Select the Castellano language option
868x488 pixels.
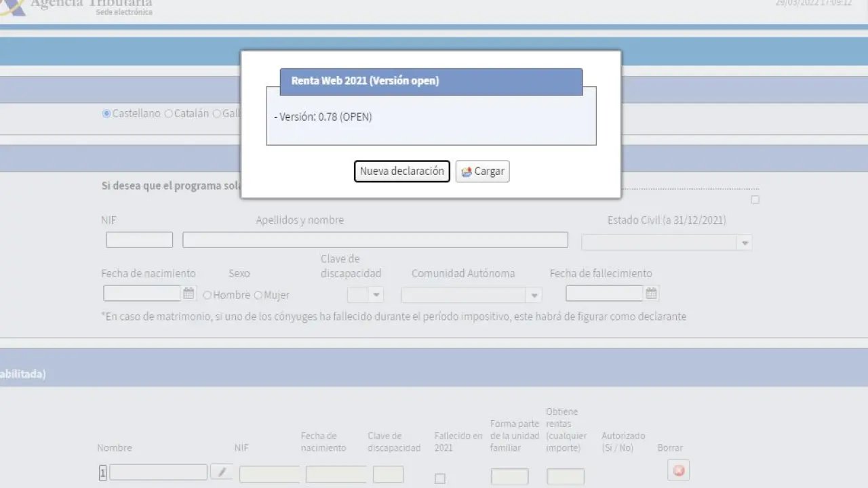(x=106, y=114)
